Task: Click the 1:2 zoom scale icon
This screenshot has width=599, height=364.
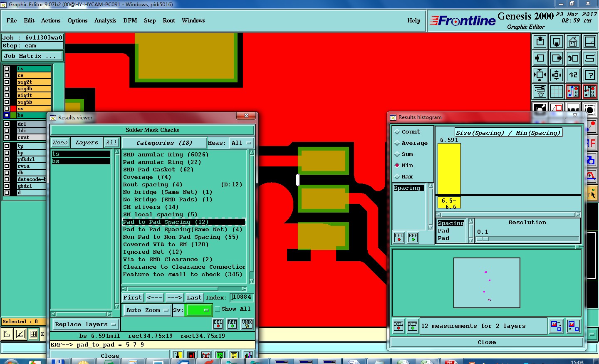Action: click(x=573, y=75)
